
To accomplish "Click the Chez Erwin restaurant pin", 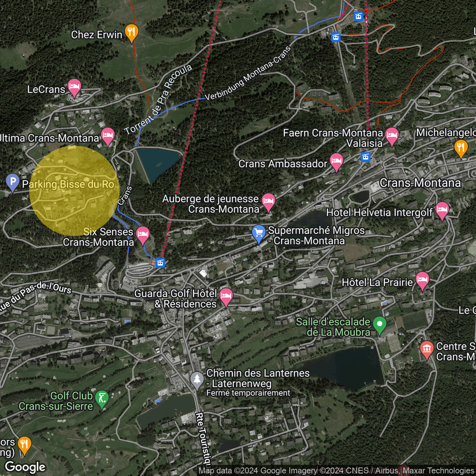I will pos(131,32).
